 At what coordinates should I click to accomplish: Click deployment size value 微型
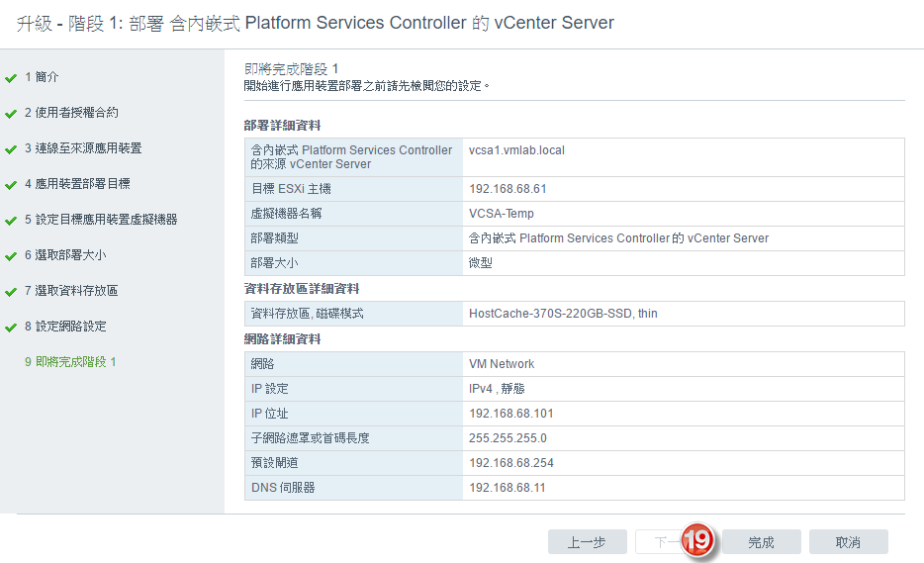point(480,263)
